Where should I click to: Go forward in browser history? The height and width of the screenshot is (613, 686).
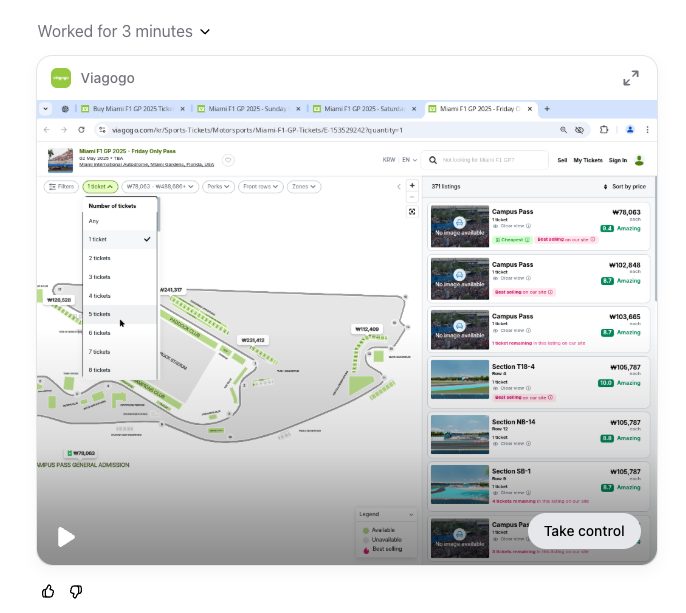coord(64,130)
